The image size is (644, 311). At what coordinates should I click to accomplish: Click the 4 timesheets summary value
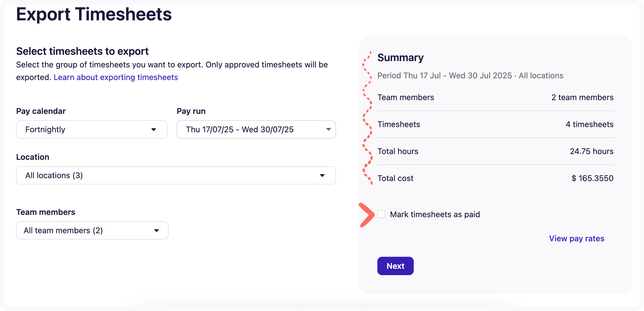pos(590,125)
